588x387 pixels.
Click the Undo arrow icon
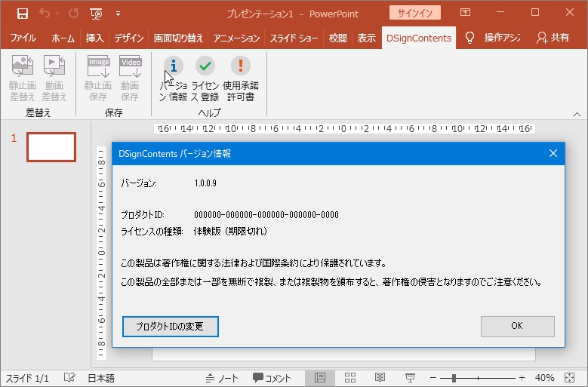click(x=45, y=14)
